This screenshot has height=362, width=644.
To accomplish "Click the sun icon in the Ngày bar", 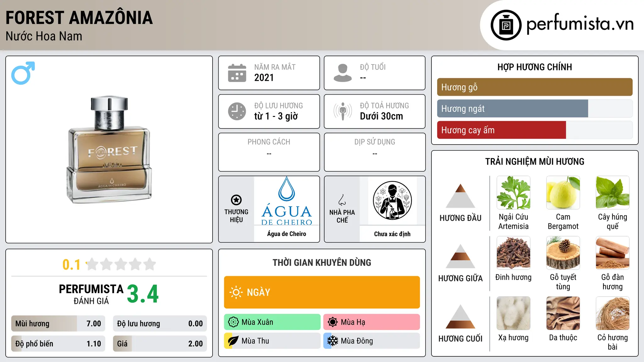I will click(x=236, y=292).
